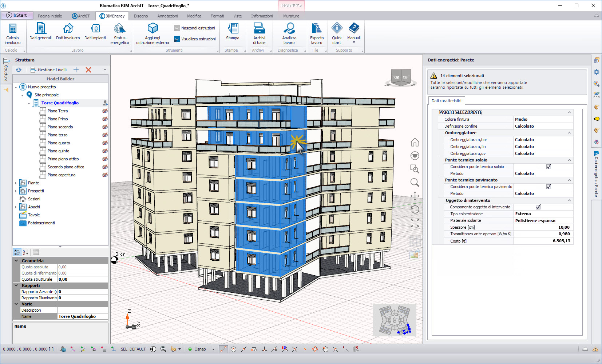Screen dimensions: 602x364
Task: Open Dati impianti
Action: coord(95,32)
